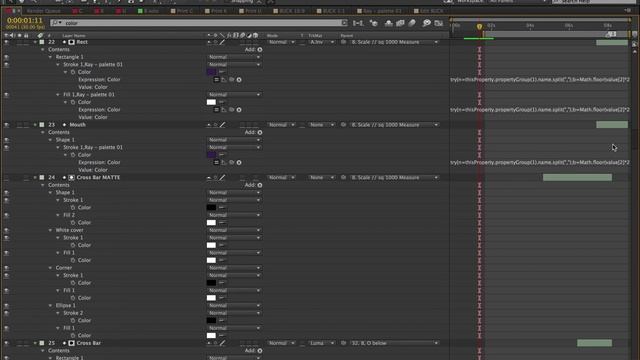The image size is (640, 360).
Task: Open purple color swatch of Rect stroke
Action: pyautogui.click(x=211, y=72)
